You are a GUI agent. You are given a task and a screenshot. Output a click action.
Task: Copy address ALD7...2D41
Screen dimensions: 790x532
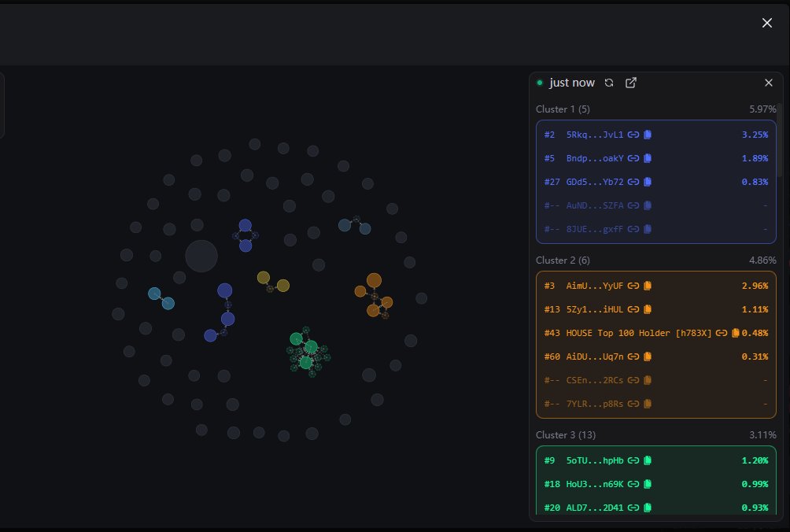click(648, 508)
